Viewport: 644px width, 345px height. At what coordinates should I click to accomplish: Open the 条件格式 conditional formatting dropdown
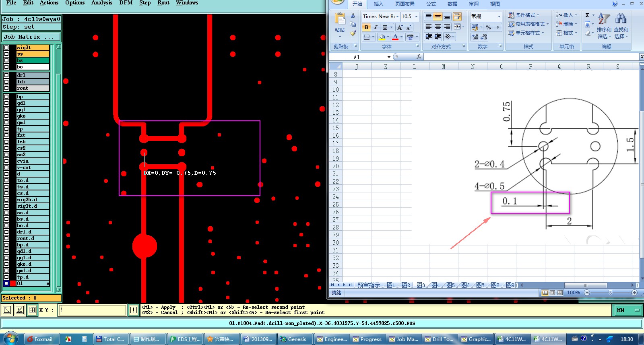pyautogui.click(x=523, y=15)
